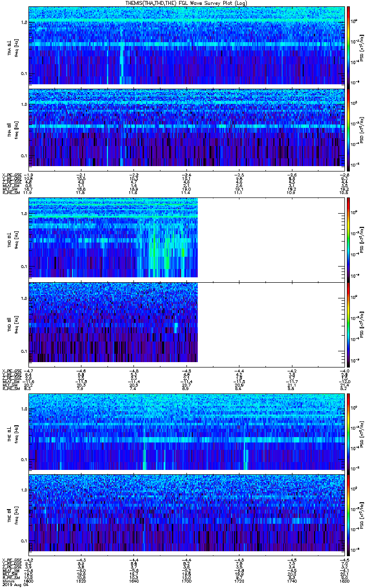This screenshot has width=368, height=588.
Task: Click the '1640' time tick label
Action: click(x=134, y=581)
